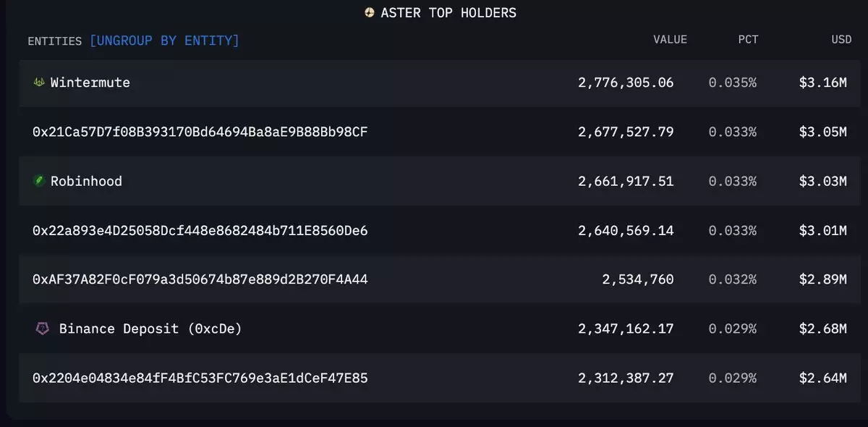Open Binance Deposit (0xcDe) entity link
This screenshot has width=868, height=427.
150,329
